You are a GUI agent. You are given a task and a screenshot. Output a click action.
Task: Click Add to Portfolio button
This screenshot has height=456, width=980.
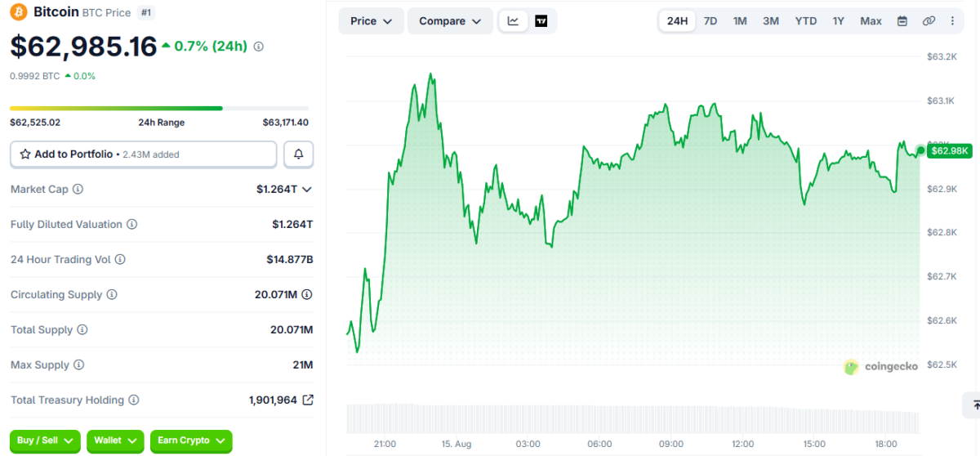144,154
